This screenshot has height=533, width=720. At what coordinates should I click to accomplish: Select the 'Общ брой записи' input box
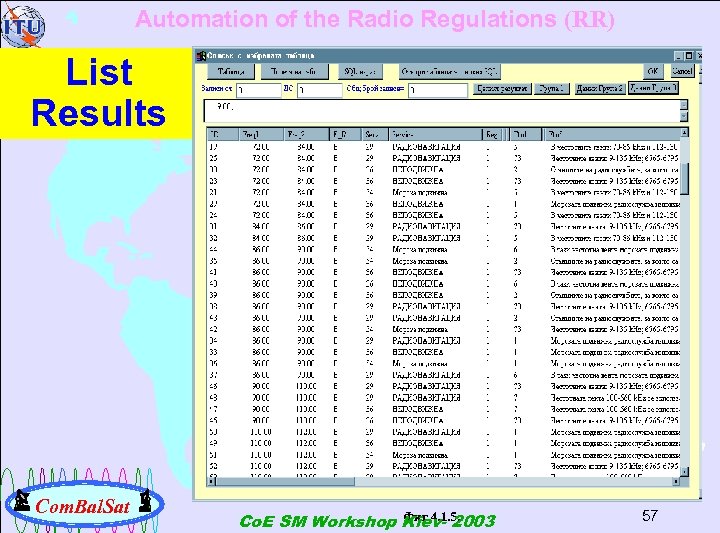click(438, 90)
